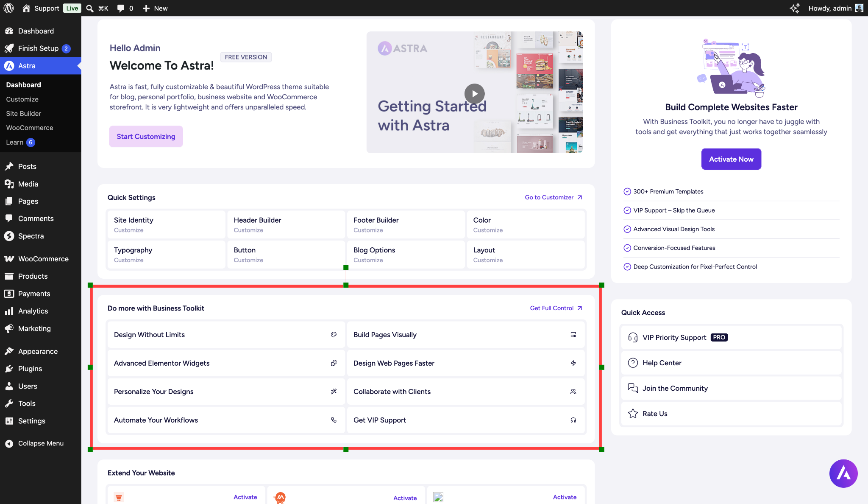868x504 pixels.
Task: Open the Spectra icon menu
Action: pyautogui.click(x=41, y=236)
